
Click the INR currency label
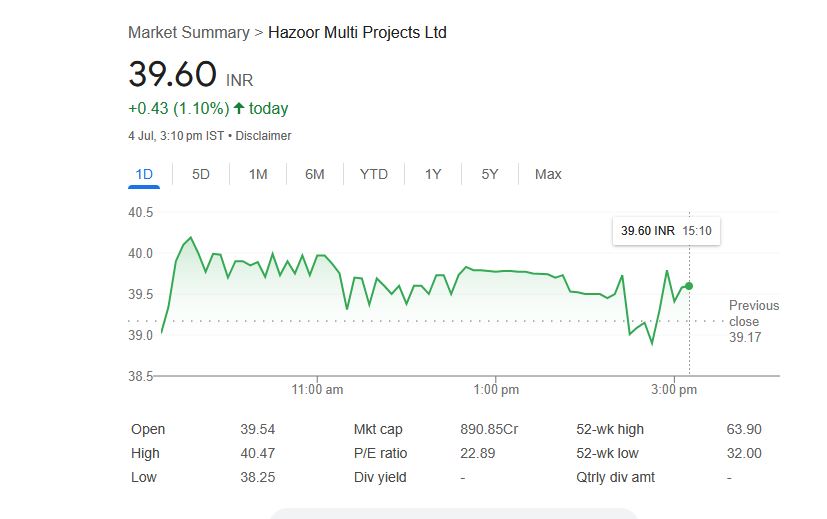[x=239, y=80]
